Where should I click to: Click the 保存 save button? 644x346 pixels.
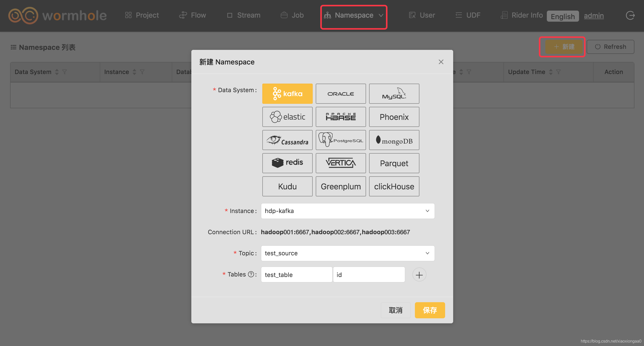[x=430, y=310]
